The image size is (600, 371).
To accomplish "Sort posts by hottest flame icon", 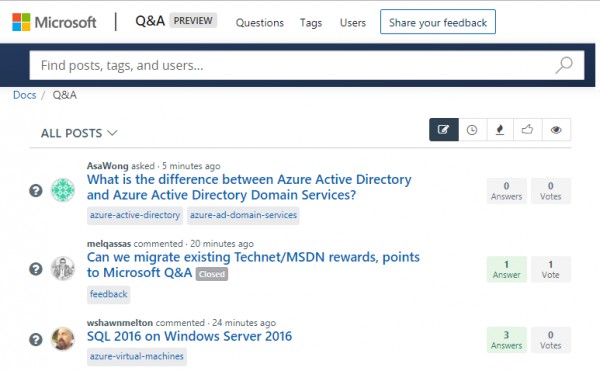I will 500,130.
